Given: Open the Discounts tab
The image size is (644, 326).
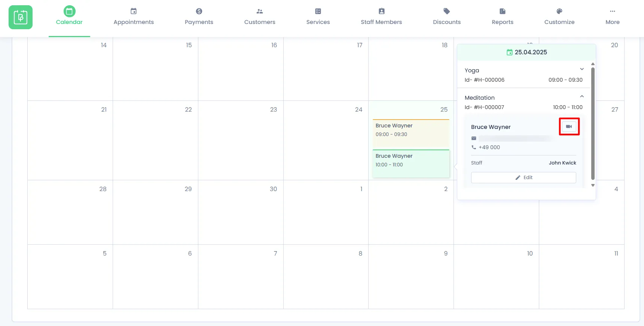Looking at the screenshot, I should point(447,16).
